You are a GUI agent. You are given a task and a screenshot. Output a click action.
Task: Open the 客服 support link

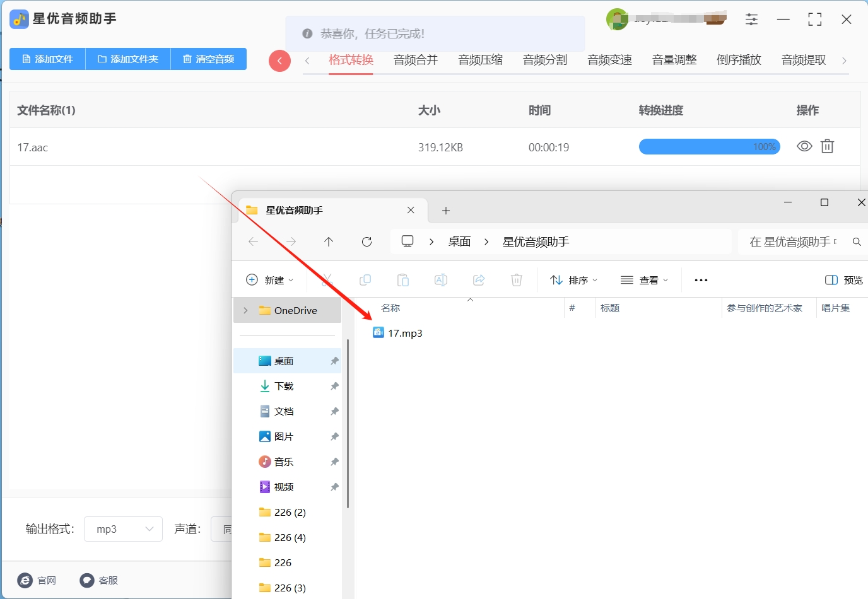pos(100,580)
